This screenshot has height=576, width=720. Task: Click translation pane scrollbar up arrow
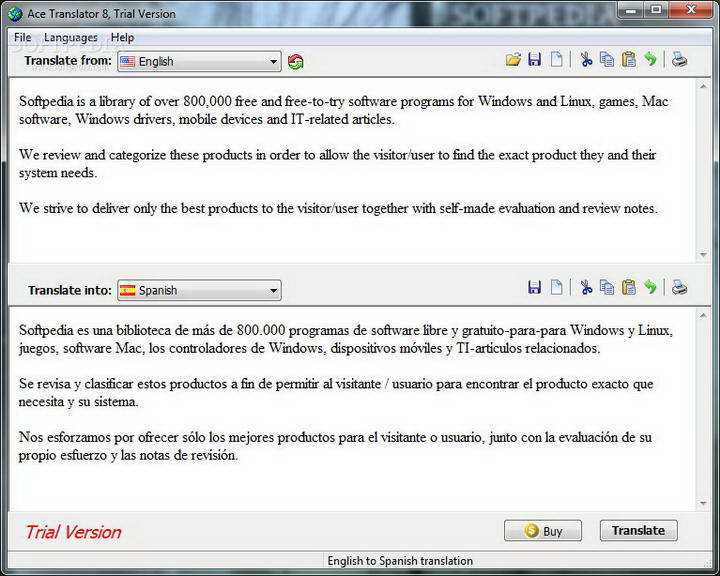point(703,315)
